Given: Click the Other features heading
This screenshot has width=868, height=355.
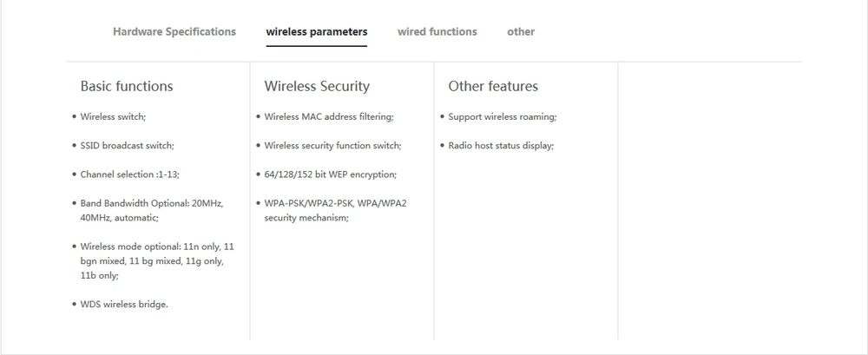Looking at the screenshot, I should pyautogui.click(x=493, y=87).
